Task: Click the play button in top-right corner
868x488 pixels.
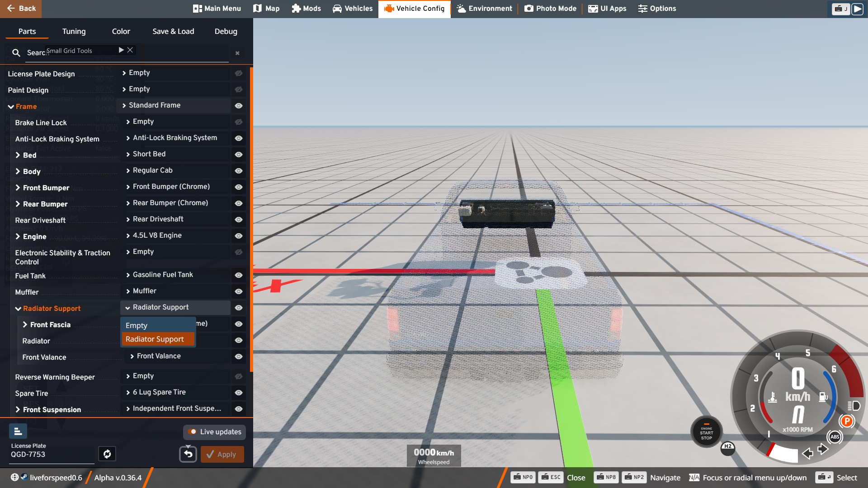Action: [x=857, y=9]
